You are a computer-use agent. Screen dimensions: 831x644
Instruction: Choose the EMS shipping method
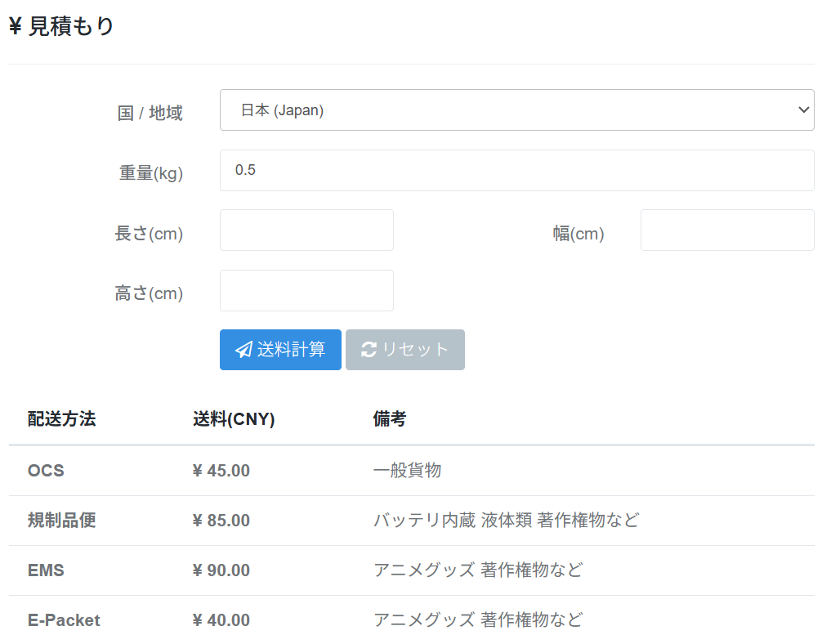(x=46, y=570)
